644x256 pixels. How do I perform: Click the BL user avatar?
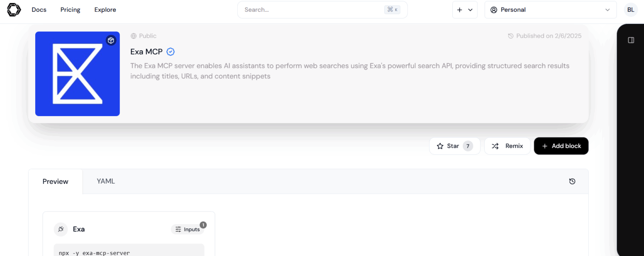pos(631,10)
